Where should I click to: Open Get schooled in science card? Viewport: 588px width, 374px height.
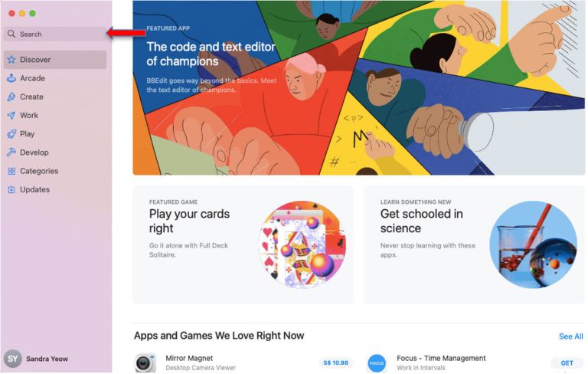click(475, 244)
